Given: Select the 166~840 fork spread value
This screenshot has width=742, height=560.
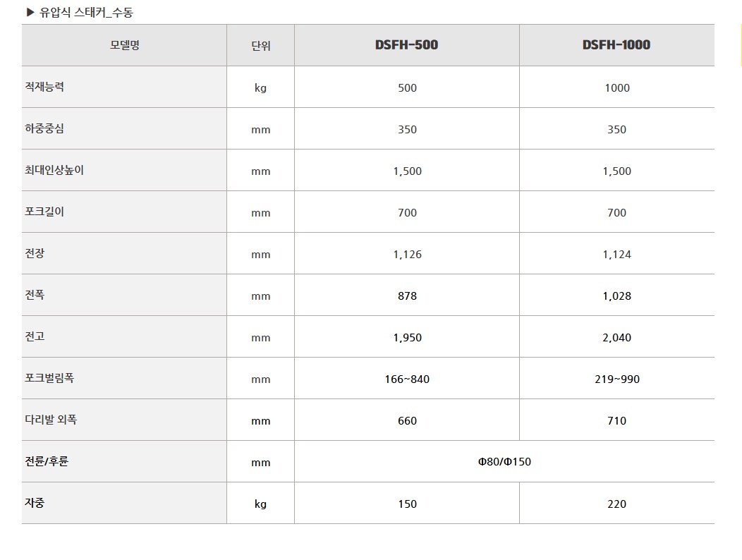Looking at the screenshot, I should (x=407, y=379).
